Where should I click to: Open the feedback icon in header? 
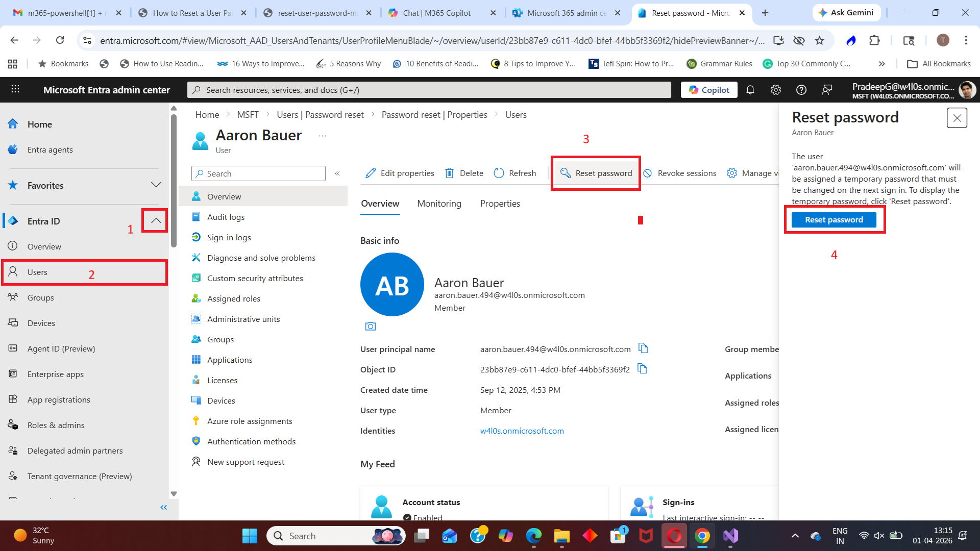click(826, 90)
